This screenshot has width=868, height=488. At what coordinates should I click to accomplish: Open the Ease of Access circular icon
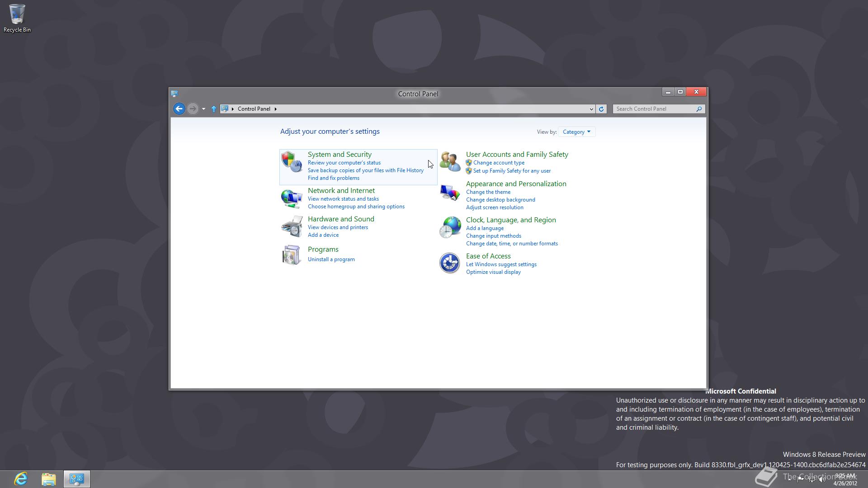pos(450,263)
